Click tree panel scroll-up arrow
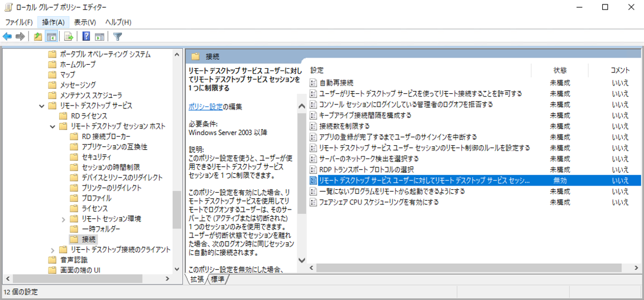The image size is (644, 300). coord(176,54)
